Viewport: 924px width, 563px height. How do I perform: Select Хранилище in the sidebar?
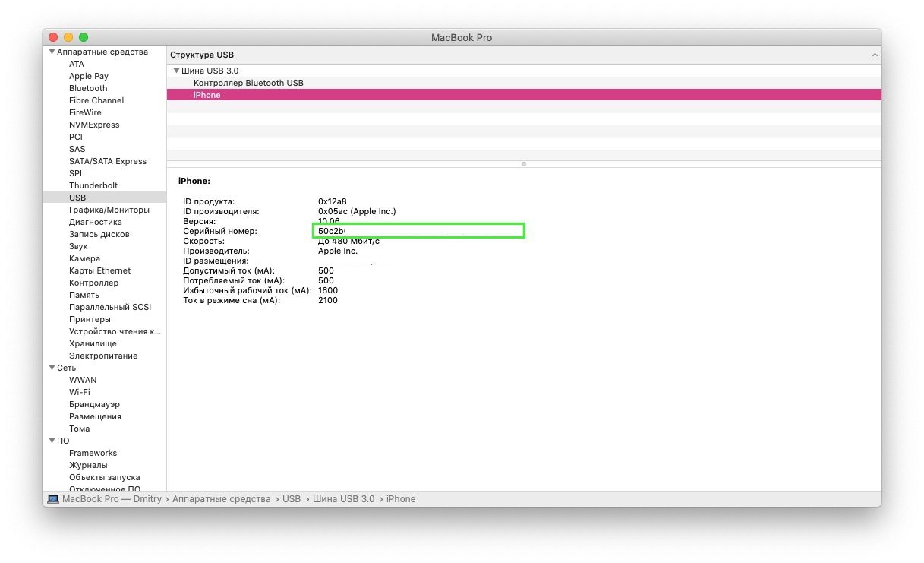(93, 343)
